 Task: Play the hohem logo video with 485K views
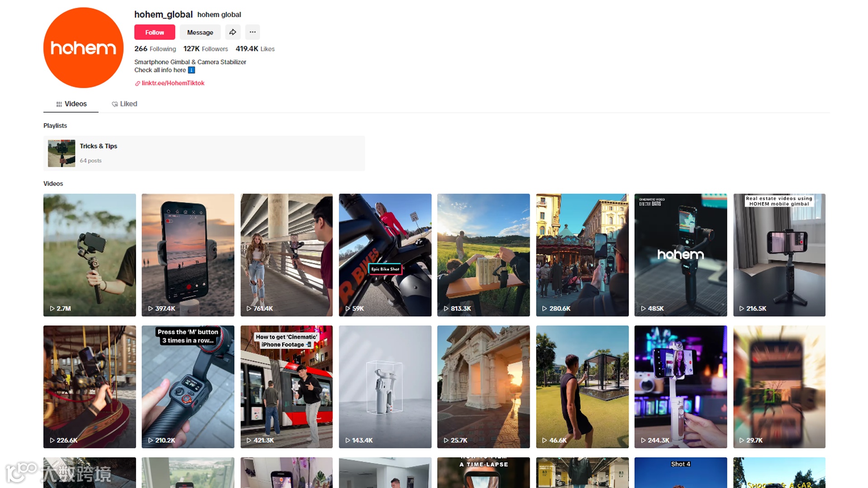click(681, 255)
